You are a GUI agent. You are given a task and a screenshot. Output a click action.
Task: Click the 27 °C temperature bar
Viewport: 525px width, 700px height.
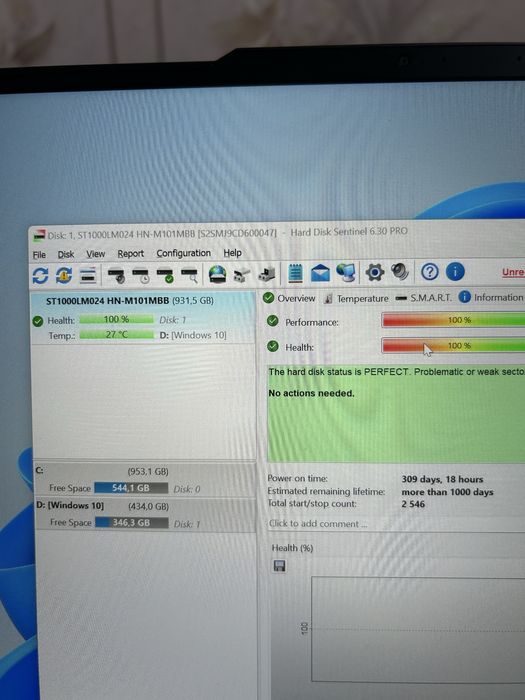[117, 334]
